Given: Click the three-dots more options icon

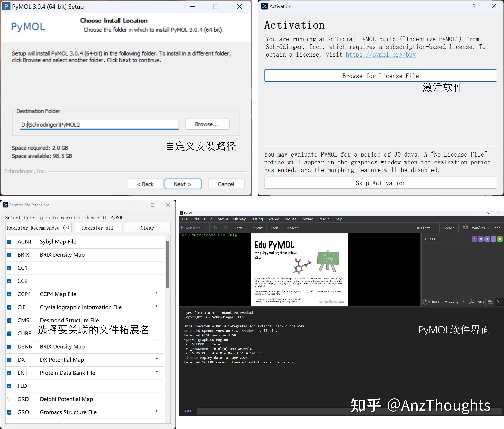Looking at the screenshot, I should coord(497,228).
